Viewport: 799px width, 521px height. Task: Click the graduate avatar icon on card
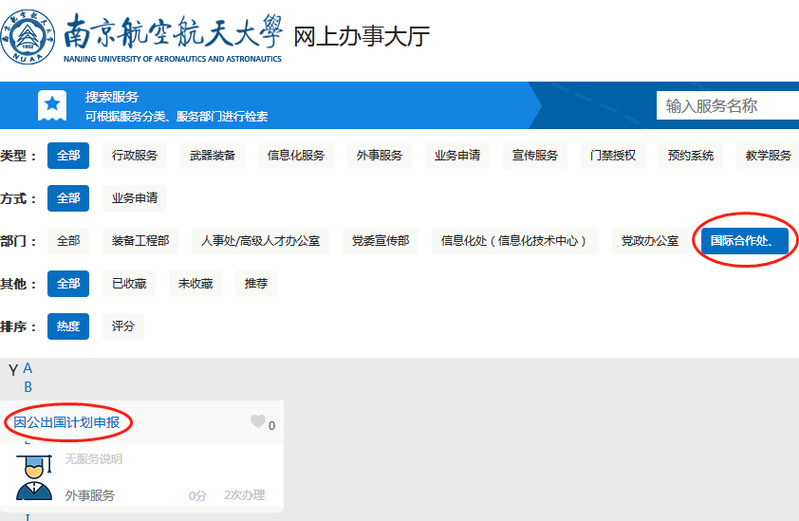point(34,474)
